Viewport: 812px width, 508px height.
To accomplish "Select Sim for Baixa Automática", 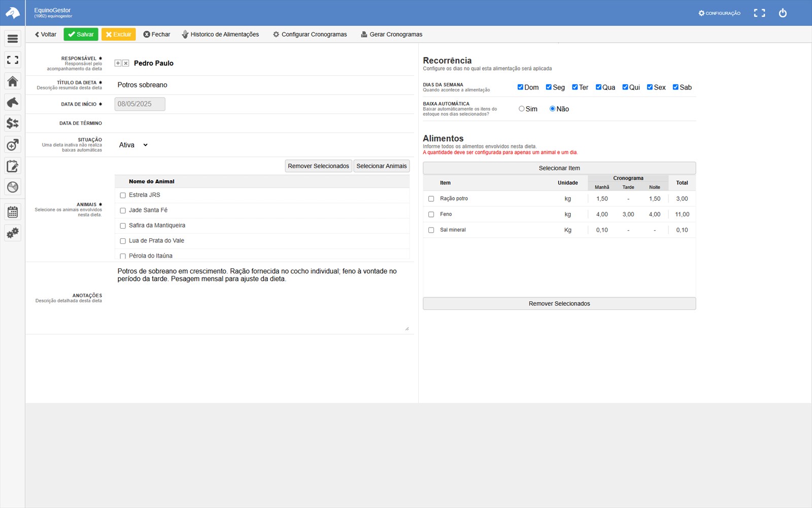I will coord(521,109).
